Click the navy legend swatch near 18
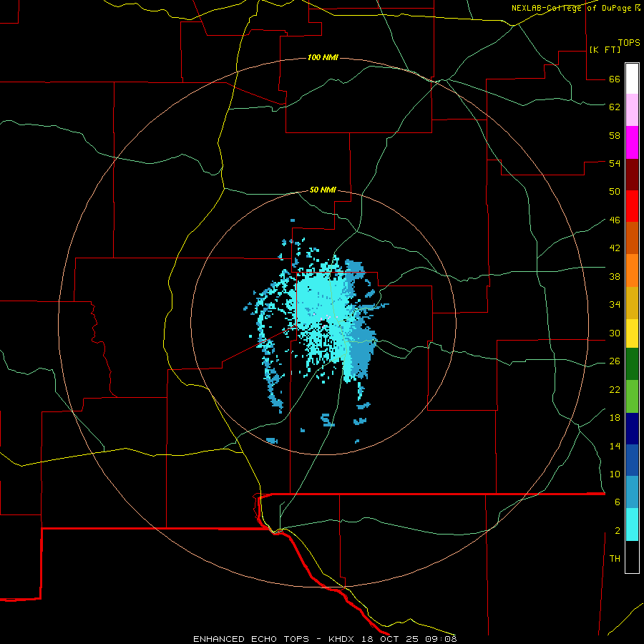Screen dimensions: 644x644 click(632, 429)
